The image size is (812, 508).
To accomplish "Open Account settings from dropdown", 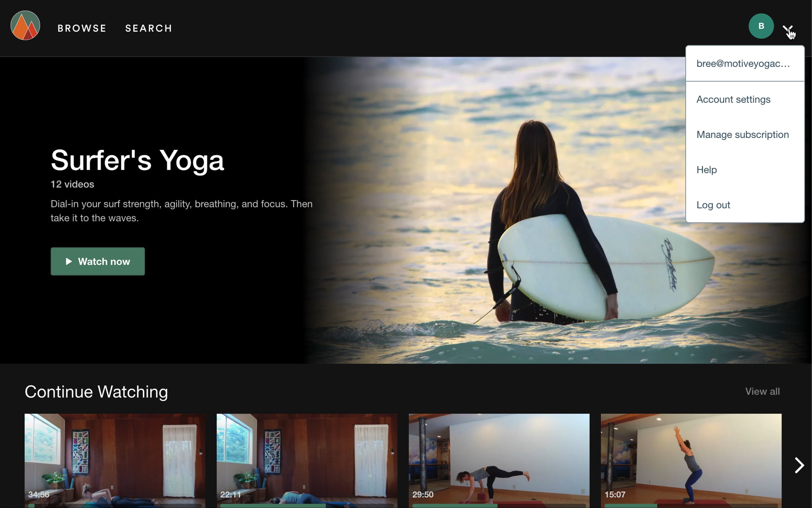I will point(733,99).
